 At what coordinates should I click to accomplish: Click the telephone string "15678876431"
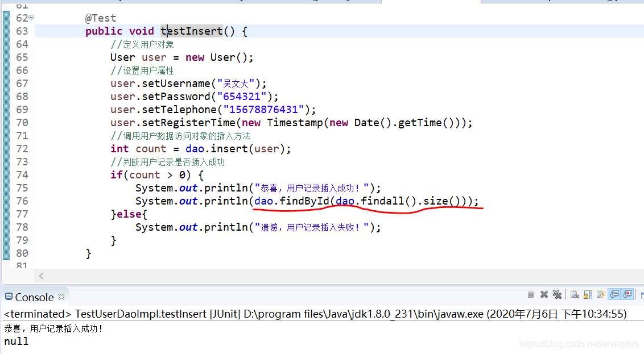click(263, 110)
